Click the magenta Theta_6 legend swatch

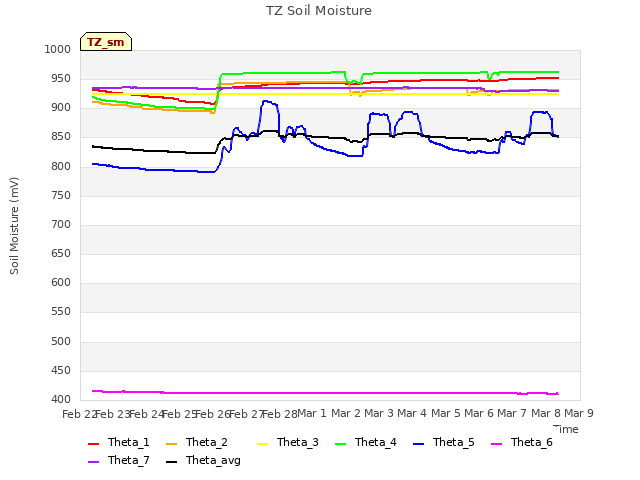[496, 444]
